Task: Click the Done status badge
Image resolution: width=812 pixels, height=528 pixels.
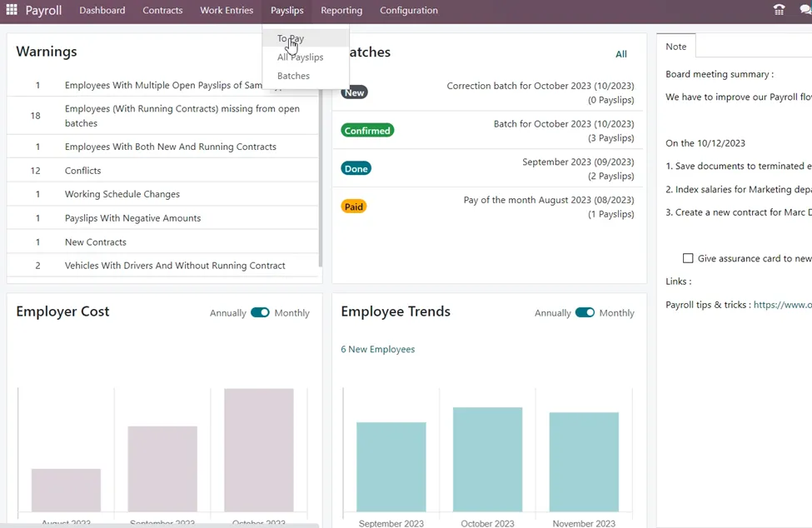Action: [x=356, y=169]
